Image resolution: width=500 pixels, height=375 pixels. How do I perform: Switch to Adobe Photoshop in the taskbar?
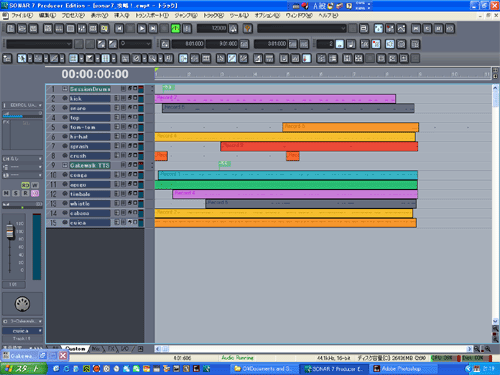(403, 369)
